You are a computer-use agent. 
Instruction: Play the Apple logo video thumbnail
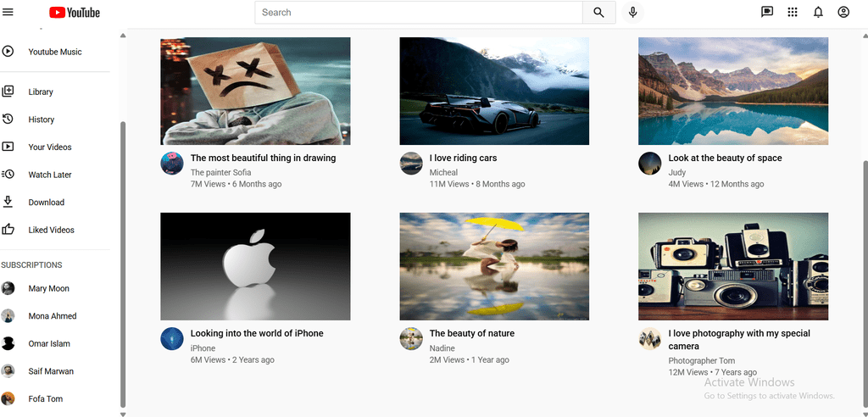point(255,266)
